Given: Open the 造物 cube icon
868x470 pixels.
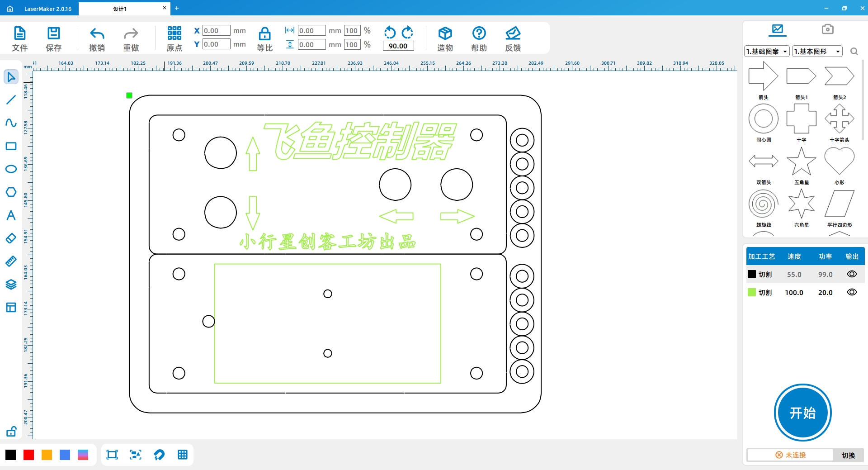Looking at the screenshot, I should coord(445,33).
